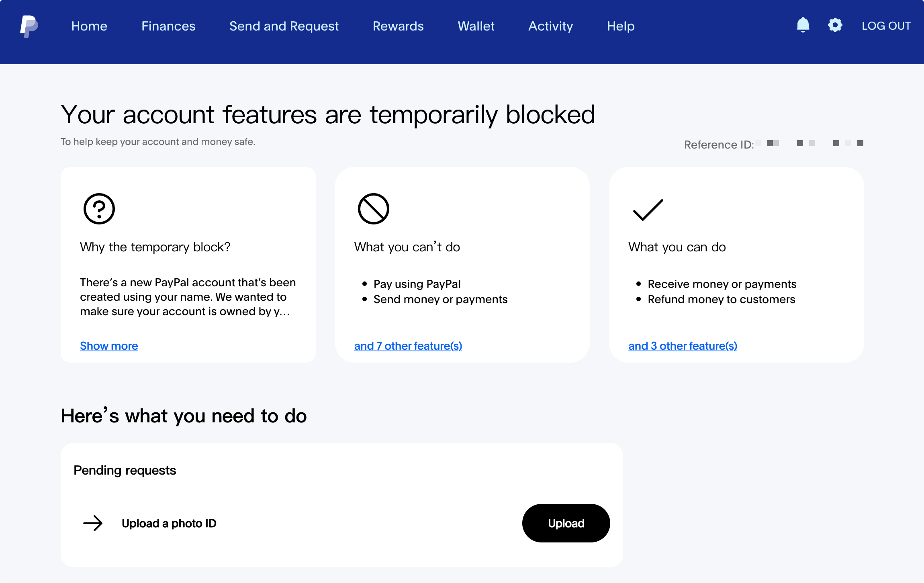Image resolution: width=924 pixels, height=583 pixels.
Task: View the Activity page
Action: pos(550,26)
